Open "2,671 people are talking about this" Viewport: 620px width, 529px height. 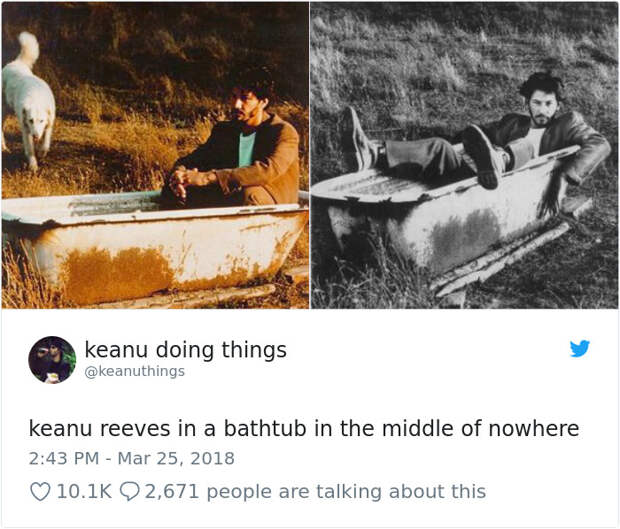315,491
